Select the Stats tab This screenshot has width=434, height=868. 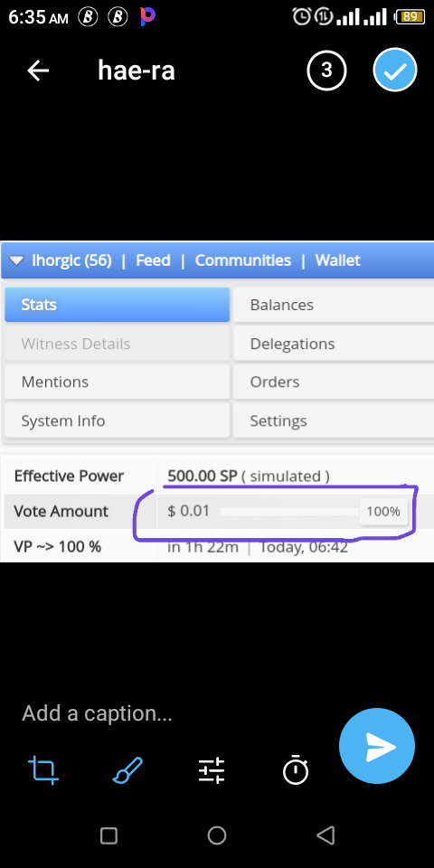(118, 305)
